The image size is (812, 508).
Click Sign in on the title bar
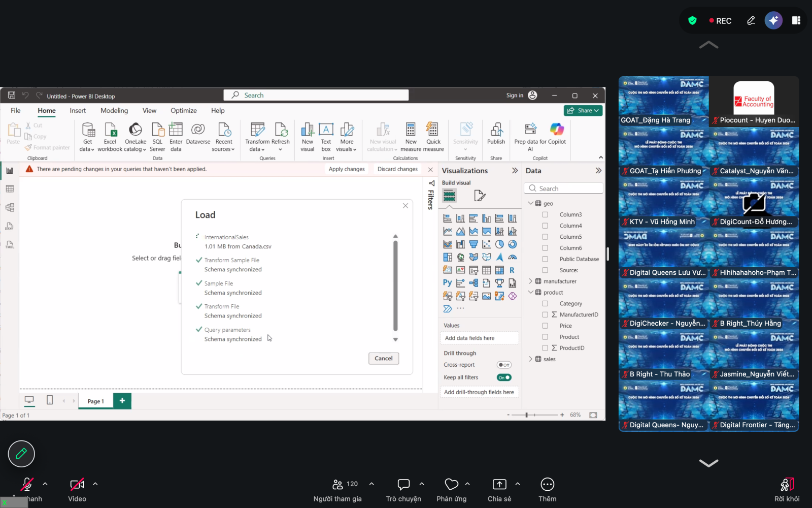pos(515,96)
